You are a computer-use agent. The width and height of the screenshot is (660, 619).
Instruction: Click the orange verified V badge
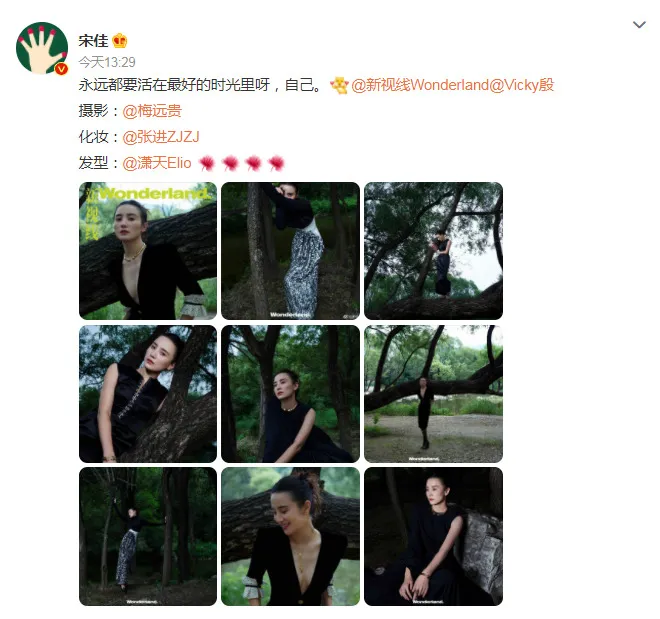[x=62, y=69]
